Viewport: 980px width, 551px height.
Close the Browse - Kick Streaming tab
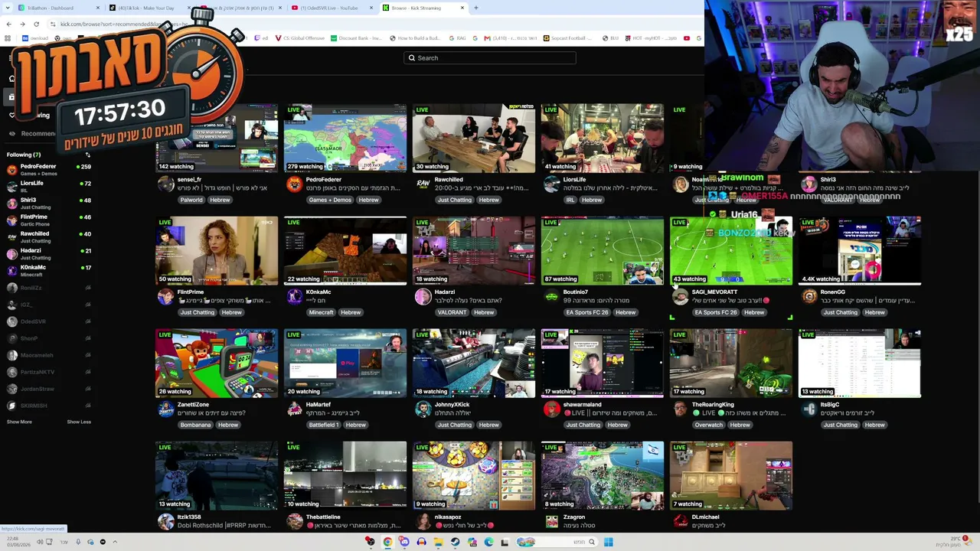pyautogui.click(x=462, y=8)
